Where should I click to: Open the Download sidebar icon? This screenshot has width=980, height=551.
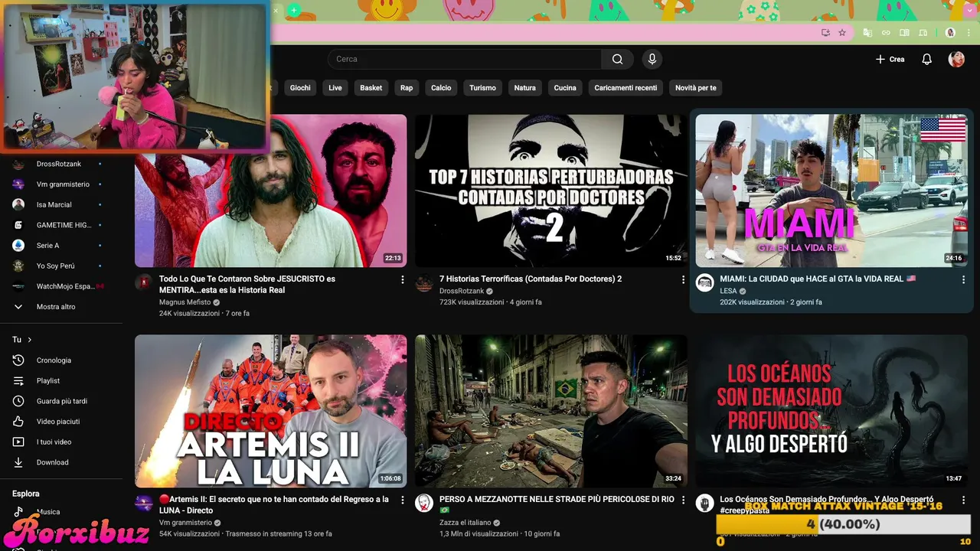tap(18, 462)
